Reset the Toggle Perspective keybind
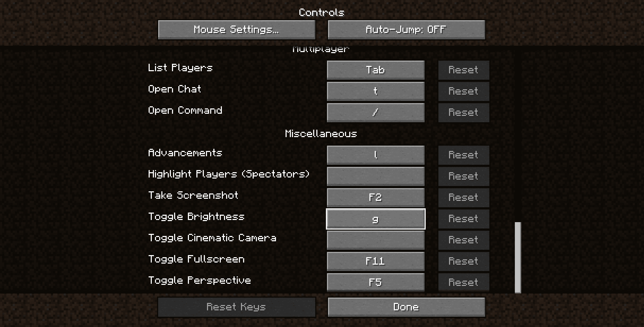The image size is (644, 327). pos(464,283)
